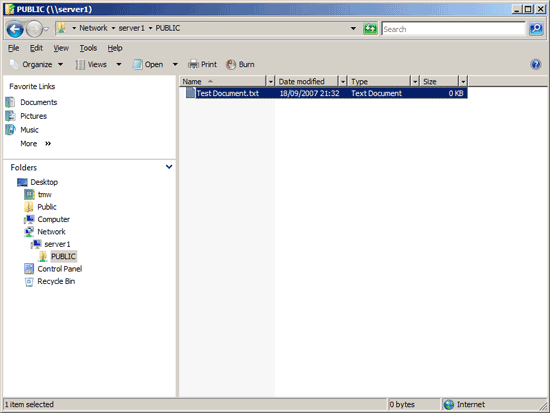Expand the arrow before PUBLIC in breadcrumb
The width and height of the screenshot is (550, 413).
150,28
